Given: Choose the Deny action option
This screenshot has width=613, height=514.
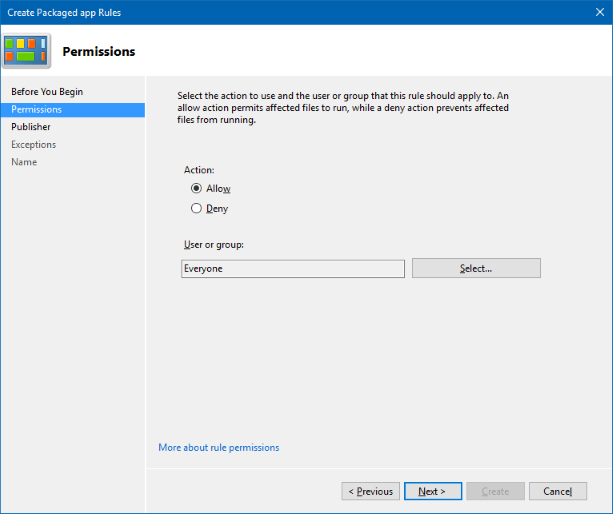Looking at the screenshot, I should [196, 208].
